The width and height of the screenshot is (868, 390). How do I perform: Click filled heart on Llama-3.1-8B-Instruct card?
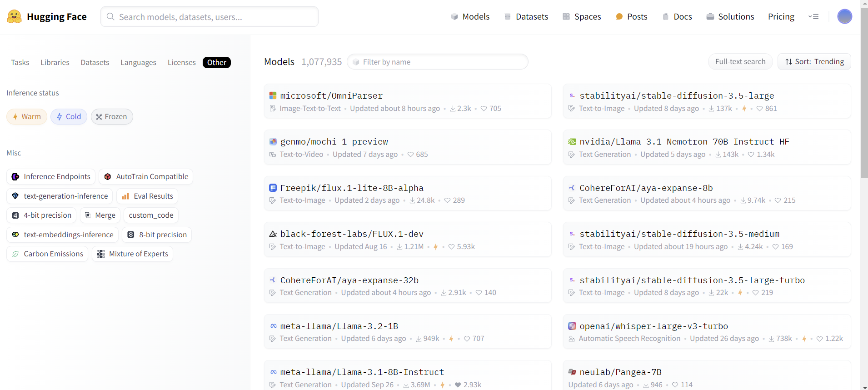click(x=458, y=385)
